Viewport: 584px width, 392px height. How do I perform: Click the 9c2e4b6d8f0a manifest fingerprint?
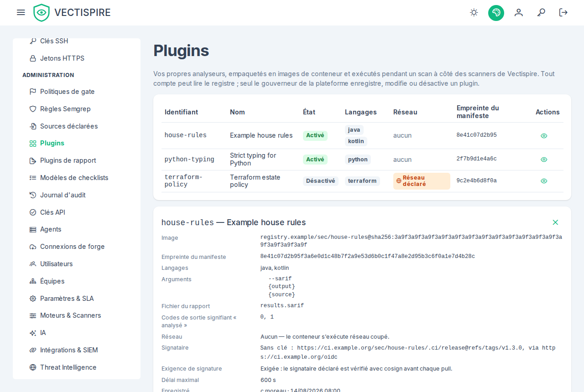point(476,181)
